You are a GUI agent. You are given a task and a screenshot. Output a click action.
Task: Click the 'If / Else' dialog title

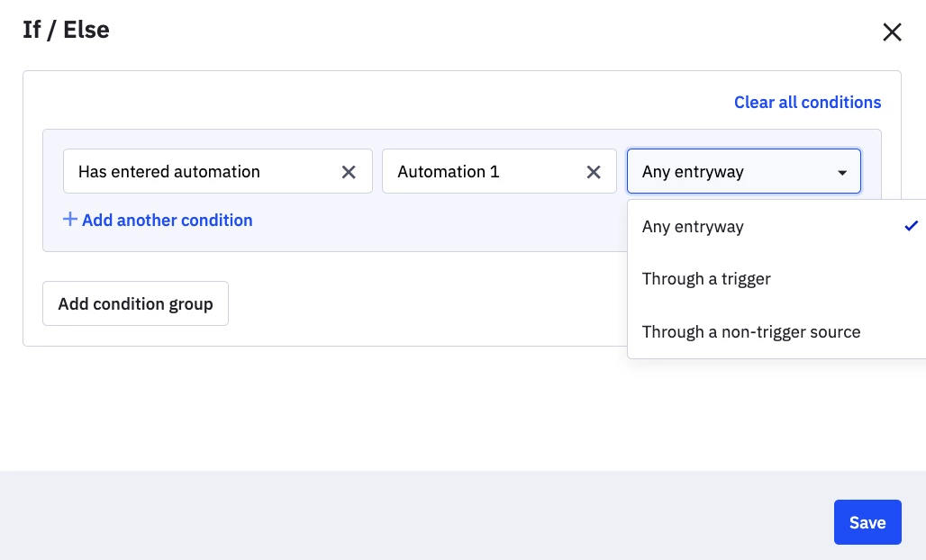(x=66, y=30)
